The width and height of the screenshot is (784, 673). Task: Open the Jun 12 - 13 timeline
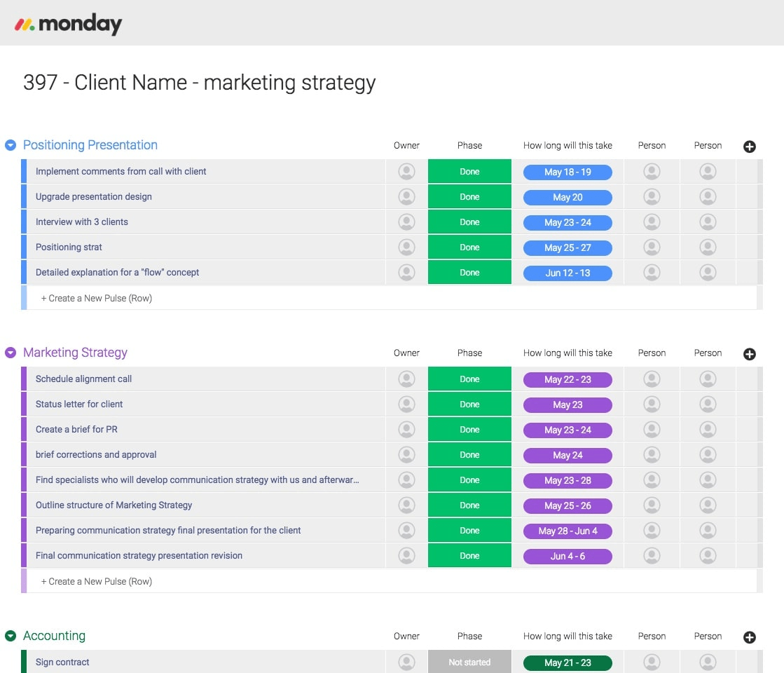(568, 273)
